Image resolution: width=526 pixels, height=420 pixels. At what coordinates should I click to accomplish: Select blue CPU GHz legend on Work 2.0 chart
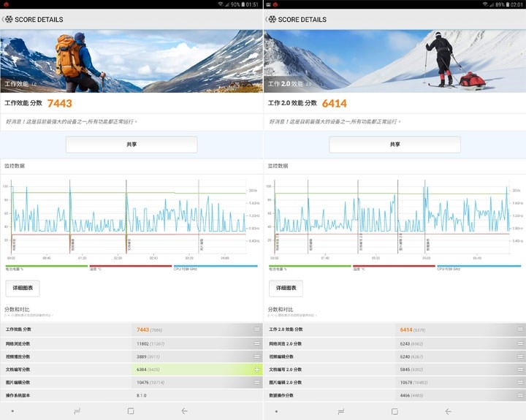coord(479,267)
